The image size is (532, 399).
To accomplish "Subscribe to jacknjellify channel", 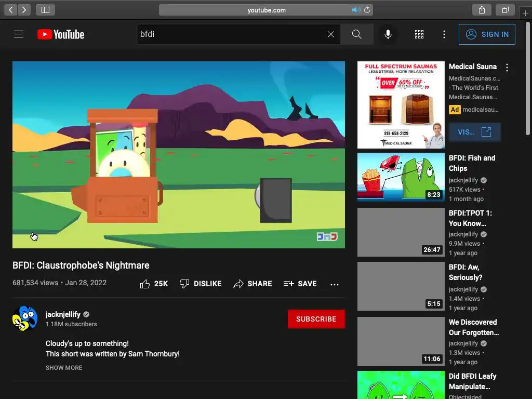I will [x=316, y=319].
